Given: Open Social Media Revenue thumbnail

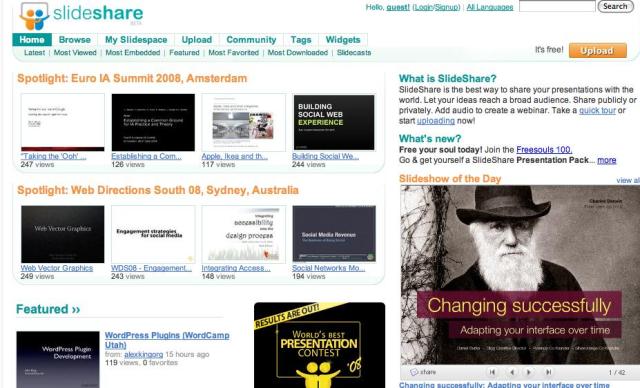Looking at the screenshot, I should point(334,234).
